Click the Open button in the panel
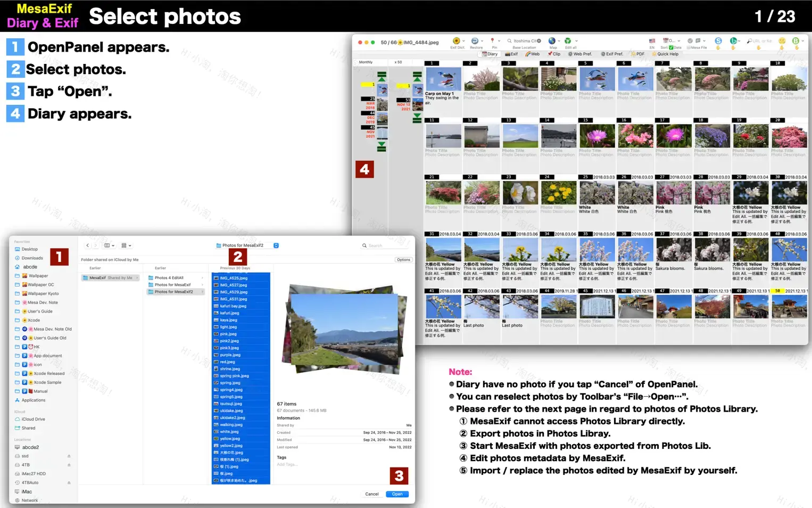 point(397,494)
